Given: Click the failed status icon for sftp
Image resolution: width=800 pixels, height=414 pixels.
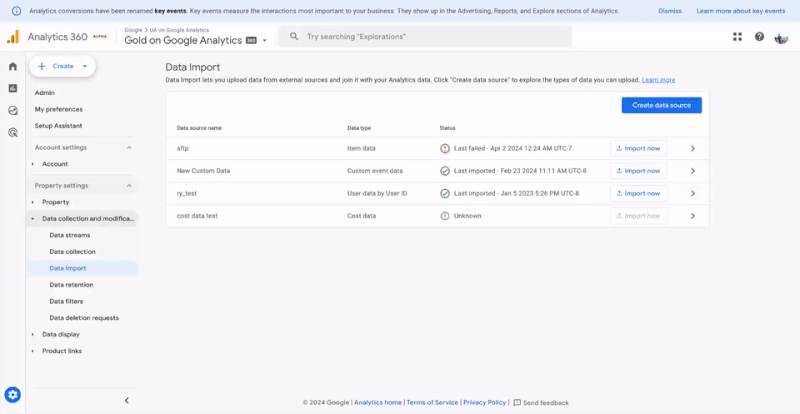Looking at the screenshot, I should click(x=445, y=149).
